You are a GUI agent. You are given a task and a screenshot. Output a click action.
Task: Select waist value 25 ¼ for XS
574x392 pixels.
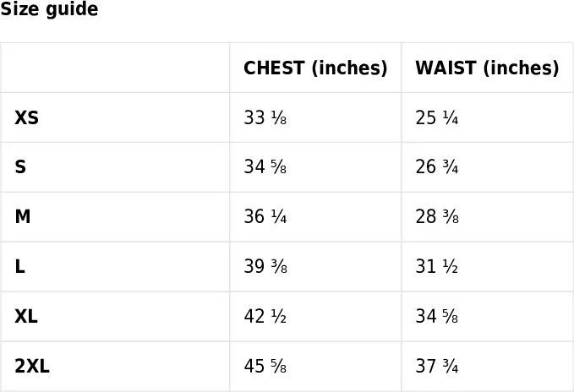point(437,117)
